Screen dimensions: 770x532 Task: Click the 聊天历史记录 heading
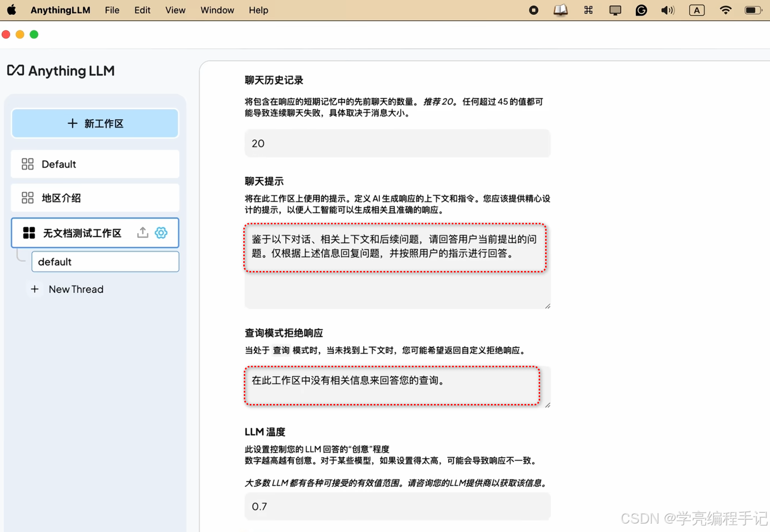[x=274, y=80]
